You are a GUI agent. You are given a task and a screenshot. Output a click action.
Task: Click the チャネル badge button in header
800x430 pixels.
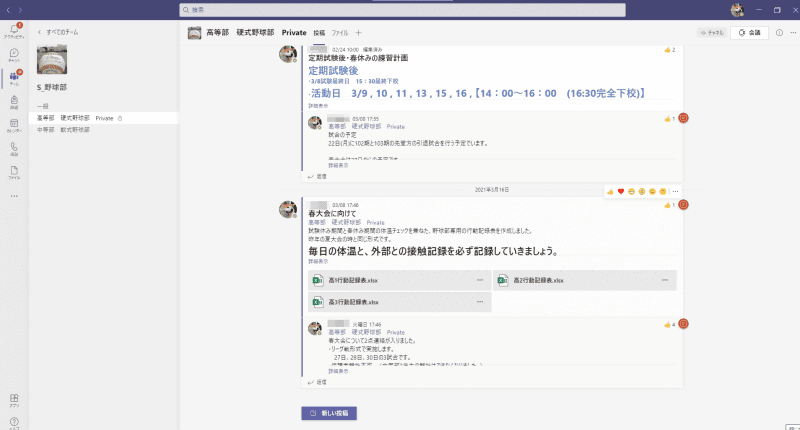[x=712, y=33]
